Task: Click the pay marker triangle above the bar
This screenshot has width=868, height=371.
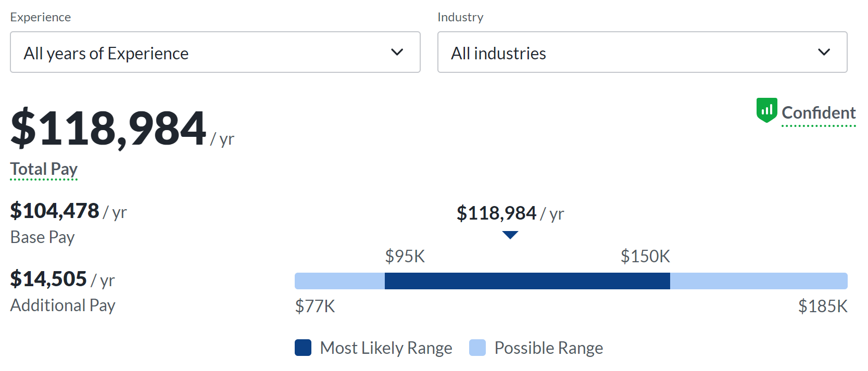Action: 510,235
